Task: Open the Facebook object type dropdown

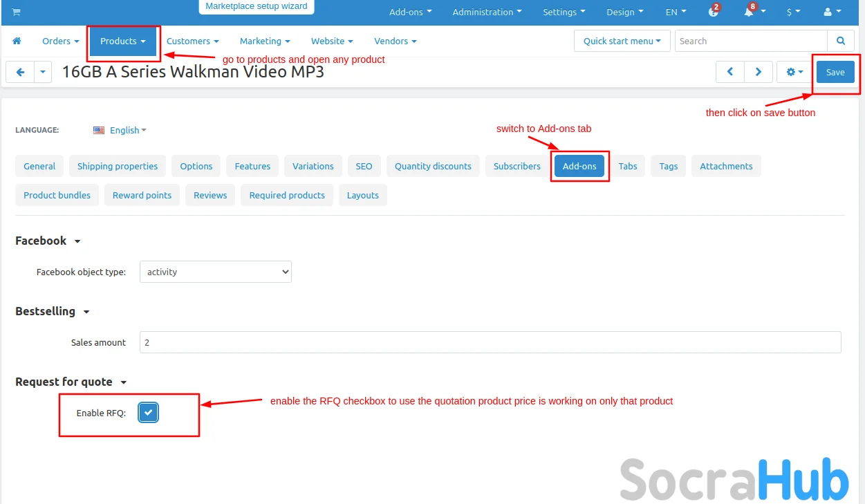Action: pos(215,272)
